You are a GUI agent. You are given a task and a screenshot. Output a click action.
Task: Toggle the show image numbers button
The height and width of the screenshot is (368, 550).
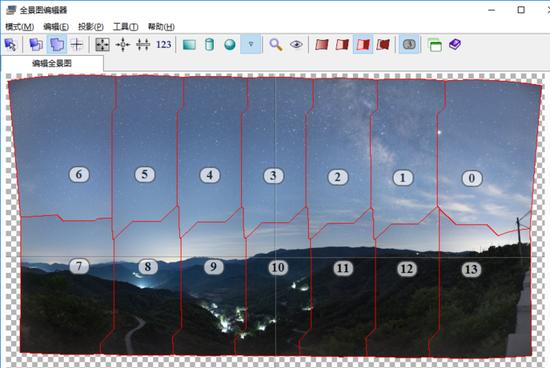tap(409, 44)
